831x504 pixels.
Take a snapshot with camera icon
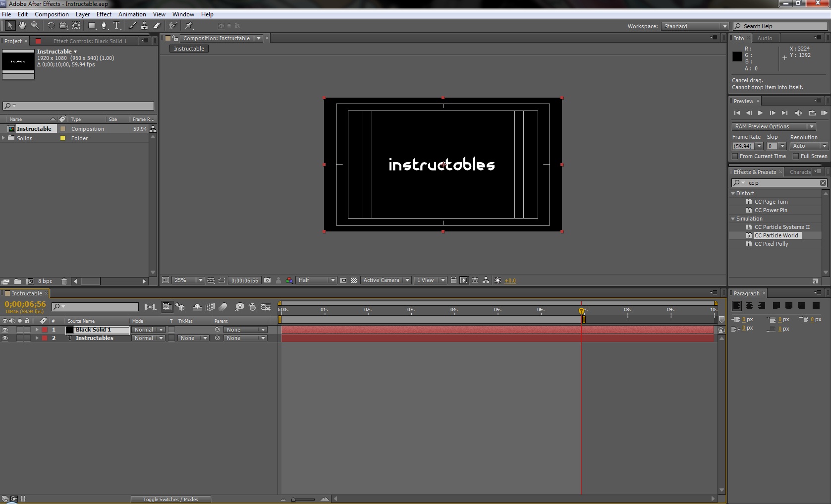click(268, 280)
